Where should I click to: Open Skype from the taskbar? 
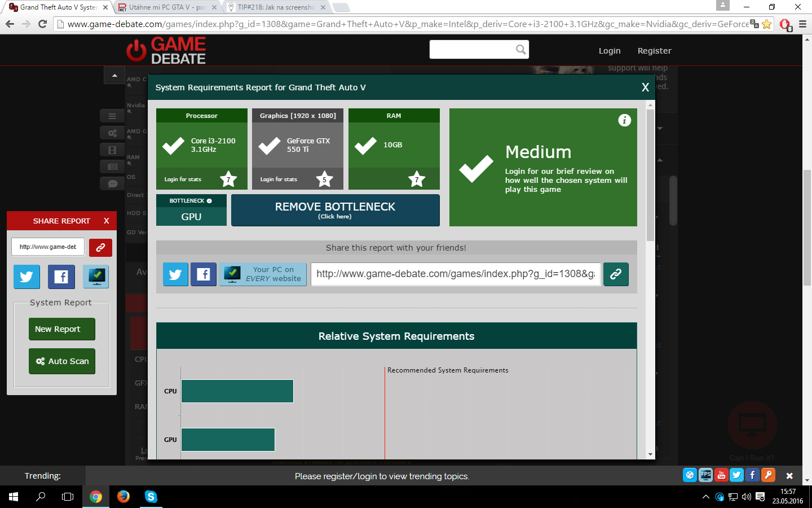(151, 497)
